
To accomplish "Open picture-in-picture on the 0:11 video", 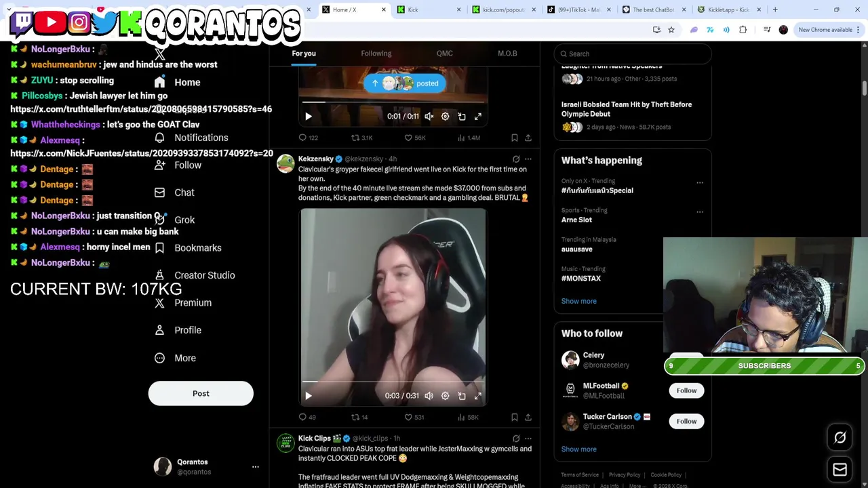I will 462,117.
